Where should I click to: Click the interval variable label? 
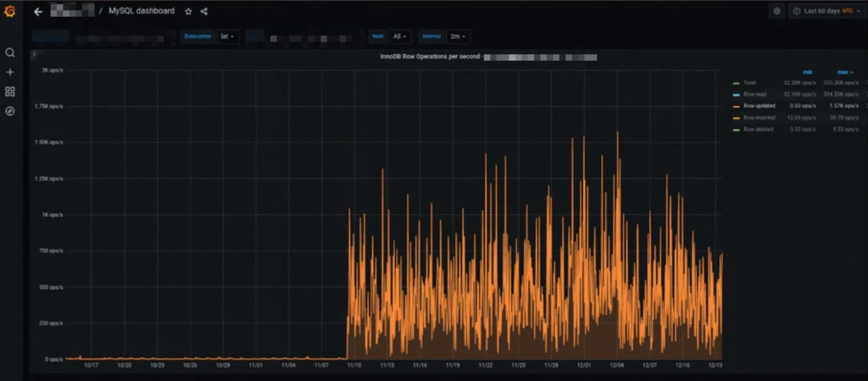pos(431,36)
